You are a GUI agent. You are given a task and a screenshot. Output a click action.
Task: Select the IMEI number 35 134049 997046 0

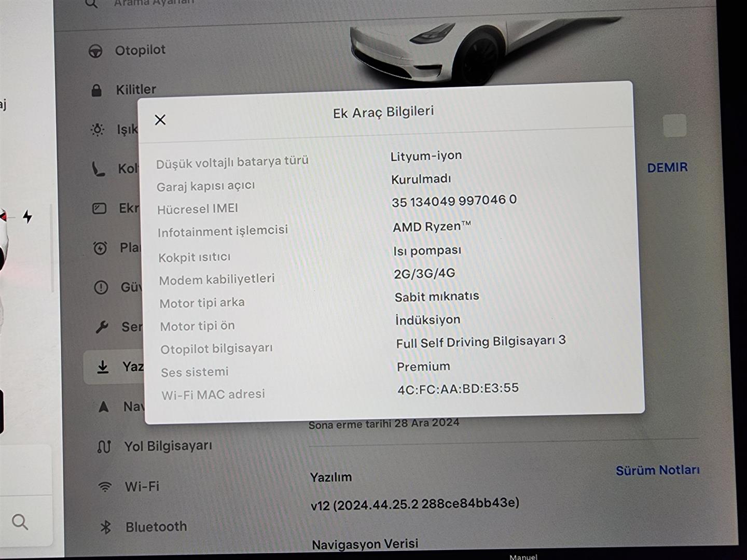pos(454,201)
